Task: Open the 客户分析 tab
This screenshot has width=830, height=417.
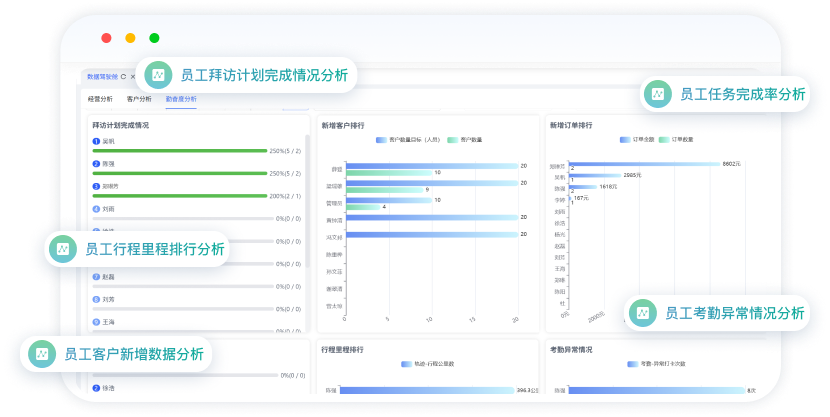Action: click(x=139, y=99)
